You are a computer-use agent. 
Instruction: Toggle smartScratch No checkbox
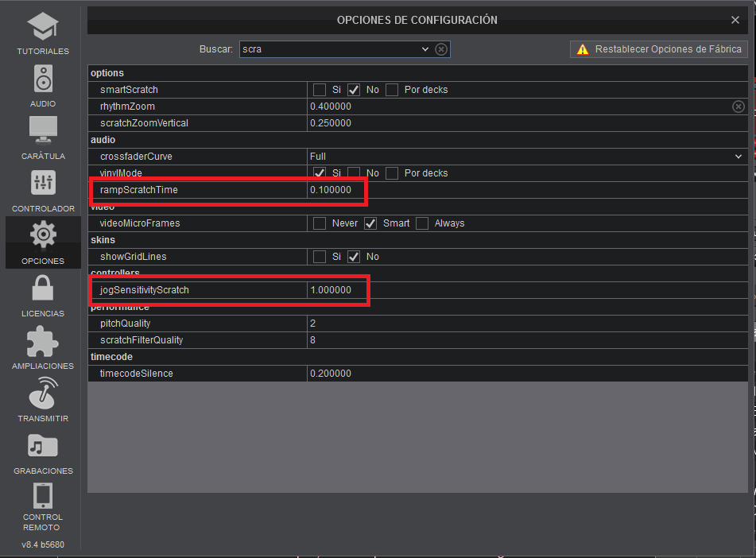(354, 90)
